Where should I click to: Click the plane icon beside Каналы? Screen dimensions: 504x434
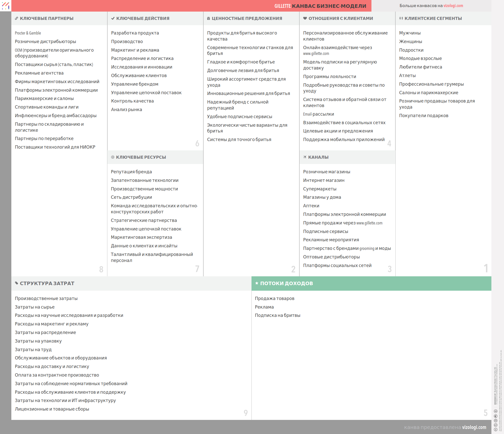(305, 157)
